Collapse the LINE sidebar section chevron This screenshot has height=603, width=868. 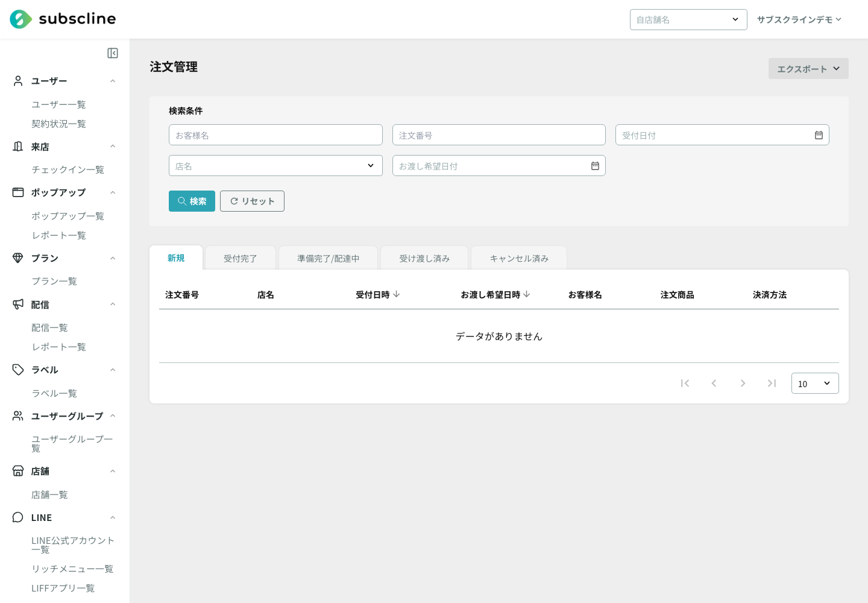113,517
